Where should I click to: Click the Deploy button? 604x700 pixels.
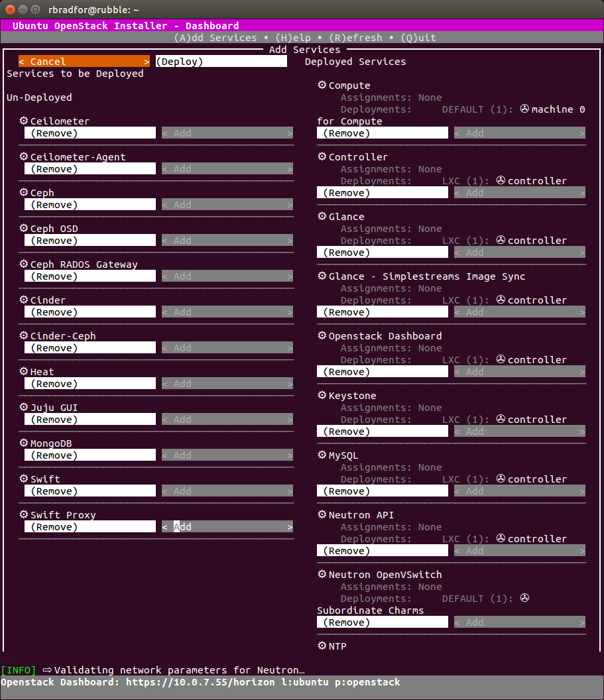point(221,62)
